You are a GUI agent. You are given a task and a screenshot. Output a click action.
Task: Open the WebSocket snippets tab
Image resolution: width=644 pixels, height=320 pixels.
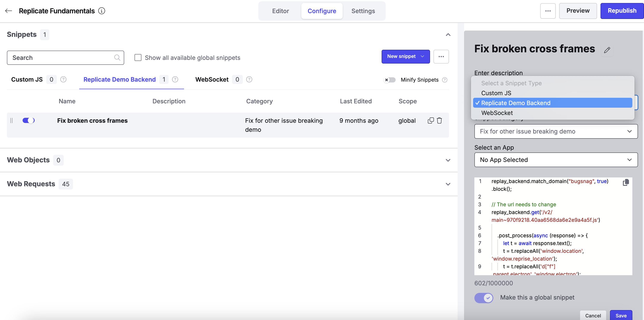pyautogui.click(x=212, y=79)
